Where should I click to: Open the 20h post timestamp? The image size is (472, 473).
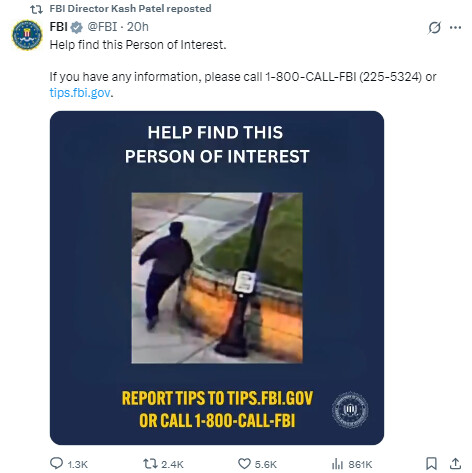coord(138,27)
